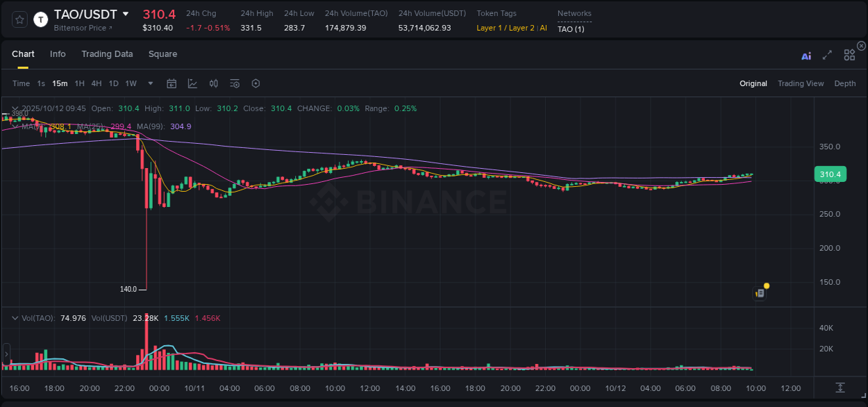This screenshot has width=868, height=407.
Task: Expand the chart to fullscreen
Action: 827,56
